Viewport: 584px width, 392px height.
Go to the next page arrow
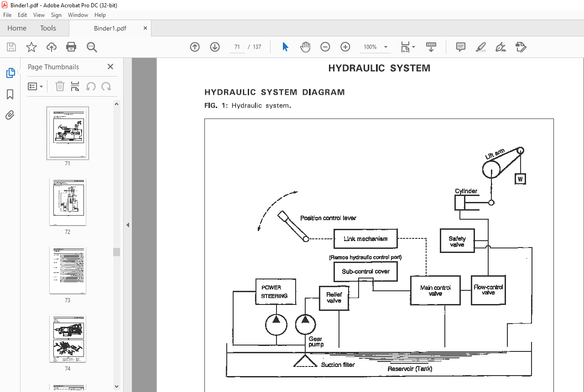click(x=215, y=47)
